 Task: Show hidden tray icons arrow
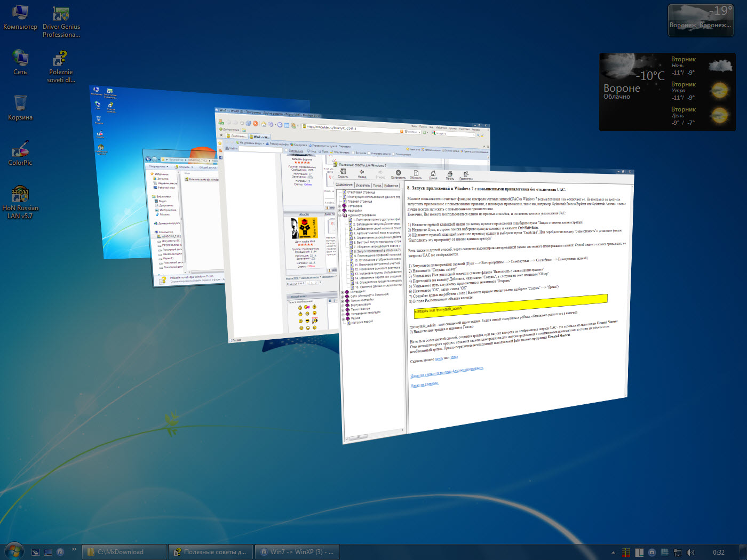click(x=613, y=553)
